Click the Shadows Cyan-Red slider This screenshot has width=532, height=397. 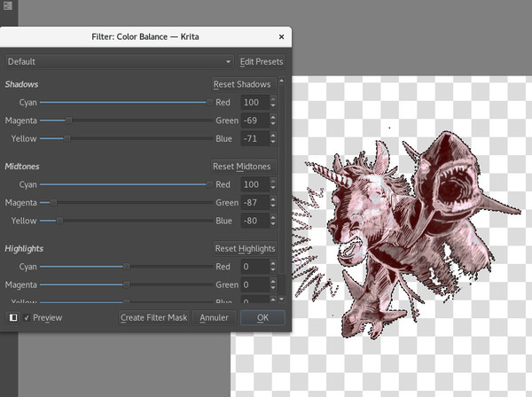coord(126,103)
